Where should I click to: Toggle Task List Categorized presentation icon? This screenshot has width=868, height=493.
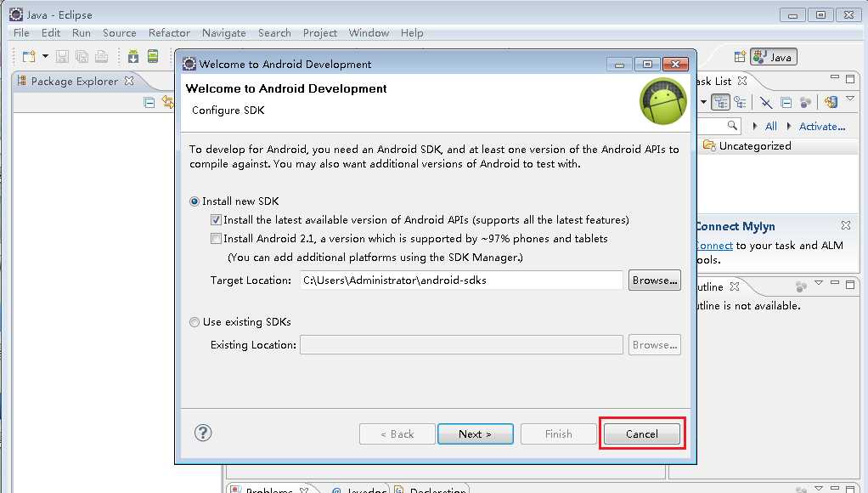721,102
